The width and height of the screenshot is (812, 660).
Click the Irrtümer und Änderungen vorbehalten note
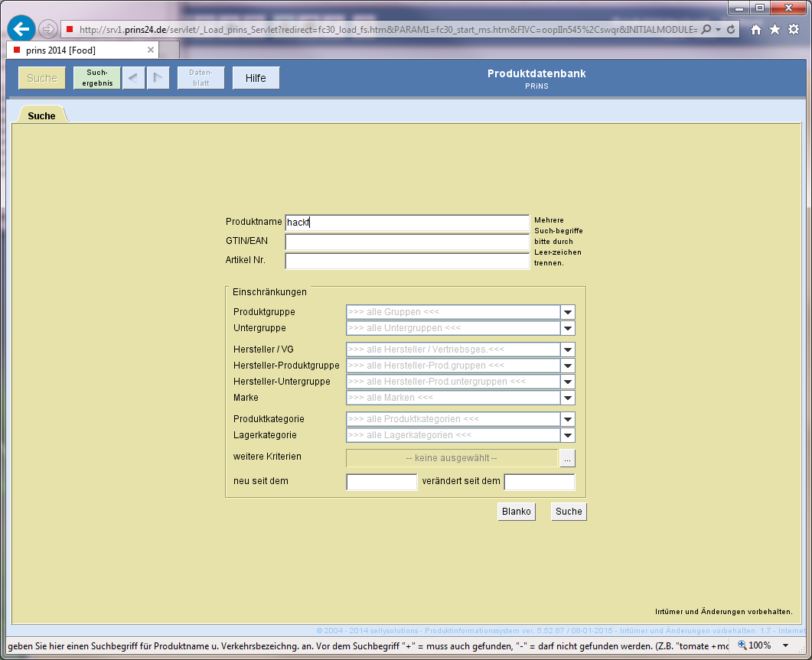point(723,611)
